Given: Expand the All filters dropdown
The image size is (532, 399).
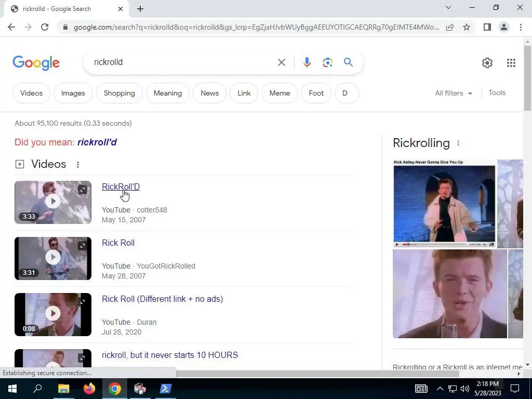Looking at the screenshot, I should point(454,93).
